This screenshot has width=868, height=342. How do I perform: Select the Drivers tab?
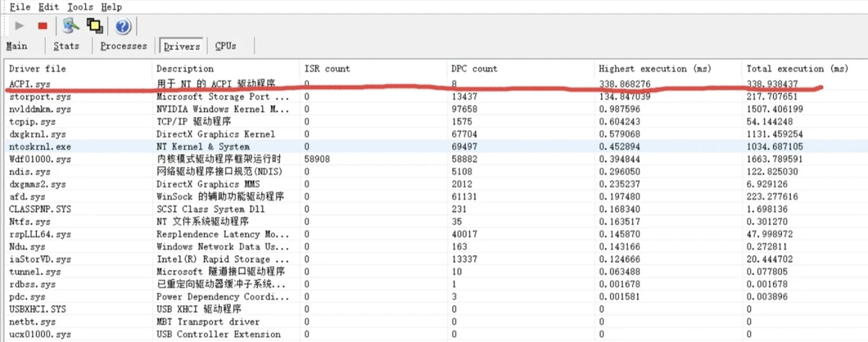181,46
